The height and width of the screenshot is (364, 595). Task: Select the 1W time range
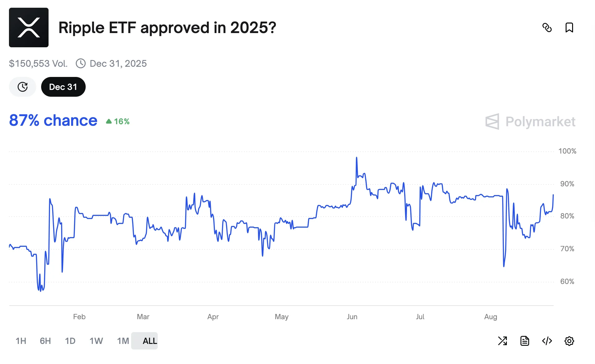pyautogui.click(x=96, y=341)
